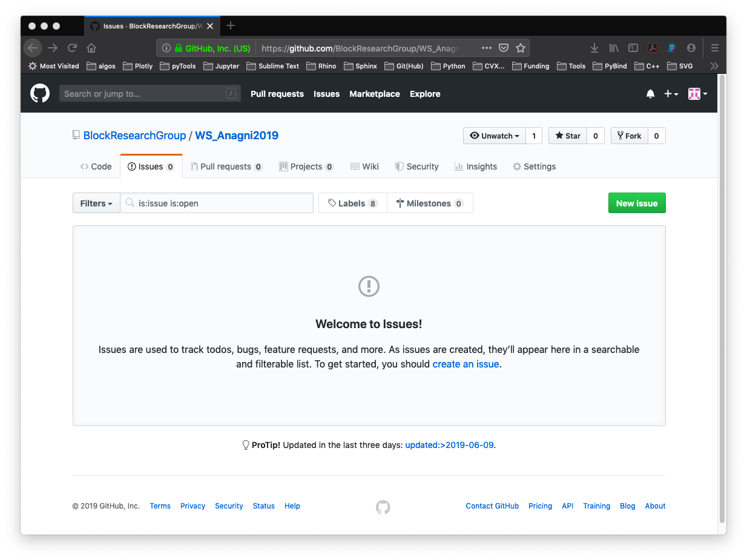Viewport: 747px width, 560px height.
Task: Open the notifications bell
Action: [x=651, y=94]
